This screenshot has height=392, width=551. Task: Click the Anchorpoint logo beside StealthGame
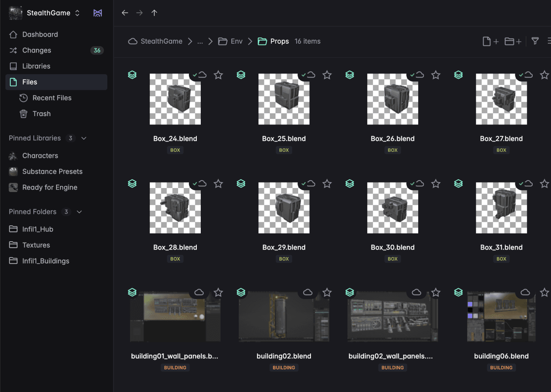pyautogui.click(x=97, y=13)
